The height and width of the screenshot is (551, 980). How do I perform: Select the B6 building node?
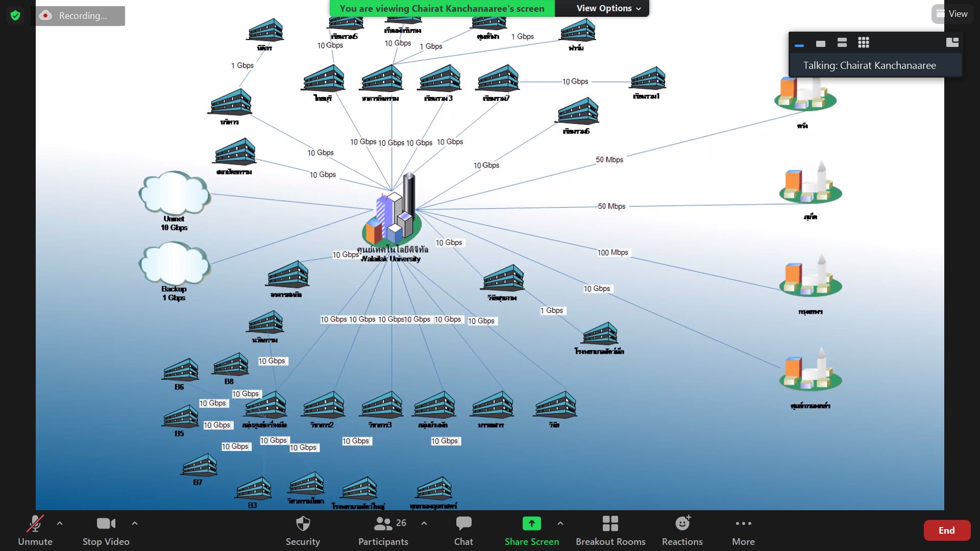pos(180,369)
